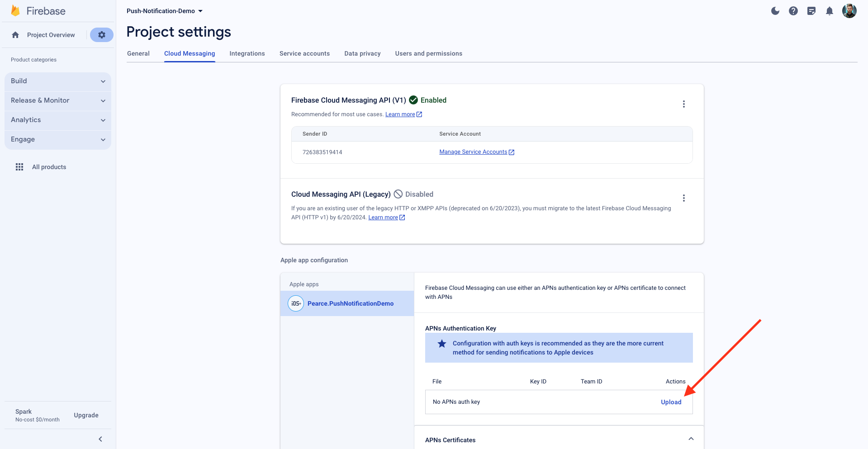This screenshot has height=449, width=868.
Task: Expand the Release & Monitor category
Action: click(x=58, y=100)
